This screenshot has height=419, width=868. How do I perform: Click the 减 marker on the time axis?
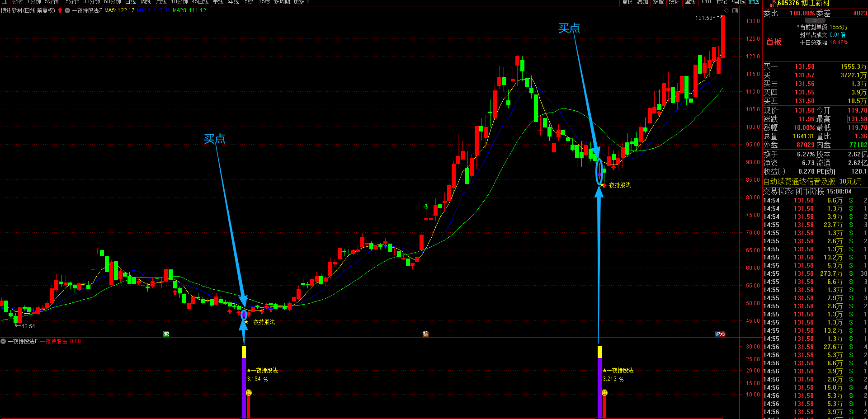tap(166, 334)
